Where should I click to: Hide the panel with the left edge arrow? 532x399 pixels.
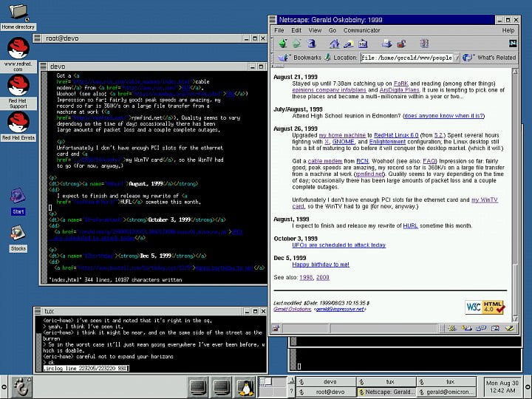pyautogui.click(x=4, y=387)
